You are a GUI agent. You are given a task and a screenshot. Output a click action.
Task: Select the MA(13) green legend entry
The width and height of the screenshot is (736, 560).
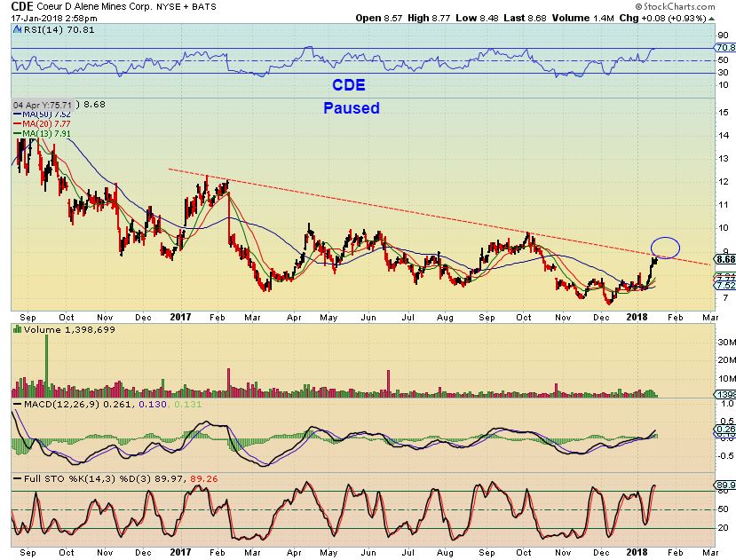click(43, 134)
